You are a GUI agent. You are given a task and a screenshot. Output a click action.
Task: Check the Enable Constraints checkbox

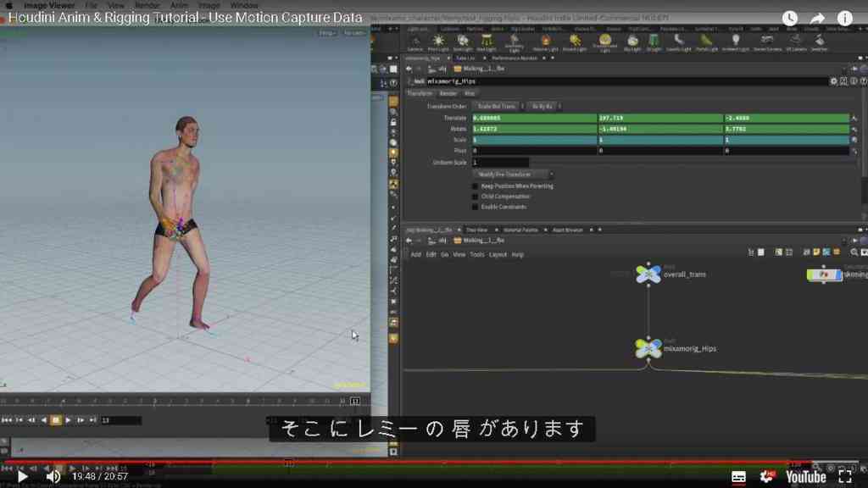tap(475, 207)
